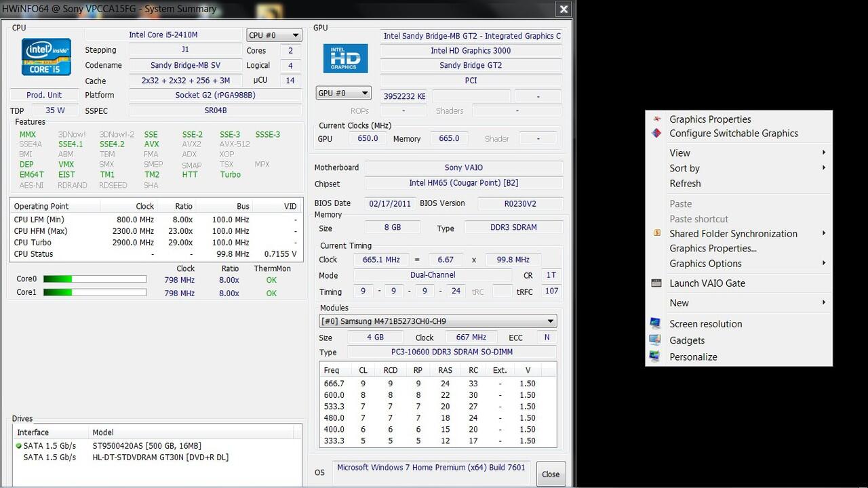Viewport: 868px width, 488px height.
Task: Click the Core1 load bar
Action: (95, 293)
